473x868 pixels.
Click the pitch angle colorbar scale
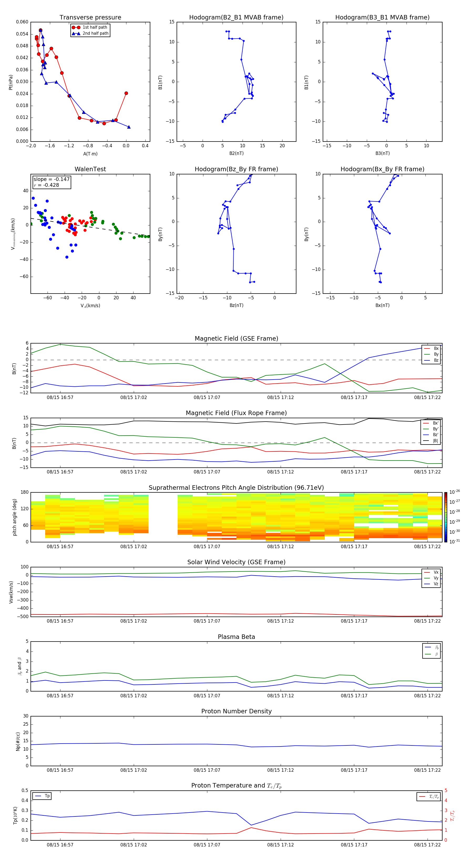[446, 517]
